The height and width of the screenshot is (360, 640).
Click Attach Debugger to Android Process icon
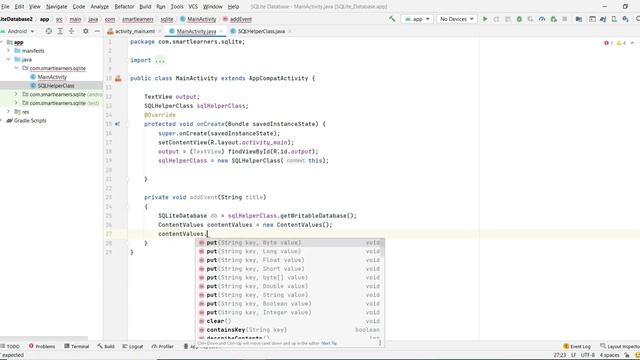553,19
